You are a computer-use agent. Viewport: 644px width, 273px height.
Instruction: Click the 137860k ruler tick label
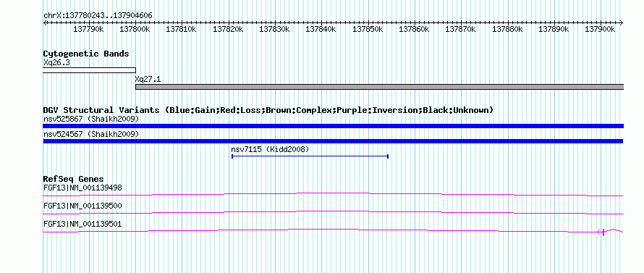coord(415,29)
